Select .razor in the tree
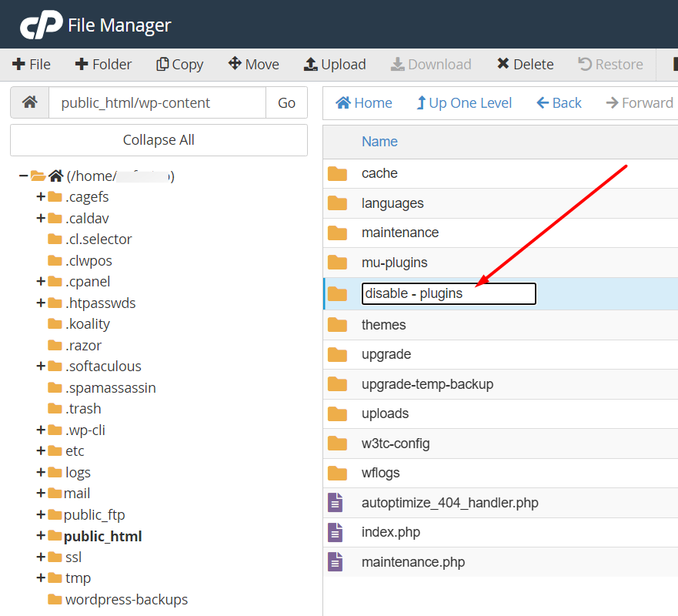 pos(83,345)
